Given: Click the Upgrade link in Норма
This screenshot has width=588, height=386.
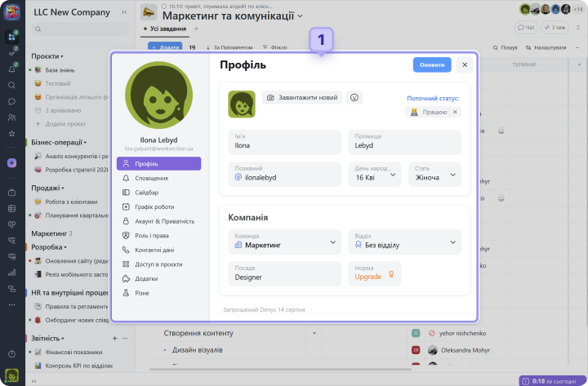Looking at the screenshot, I should click(x=368, y=277).
